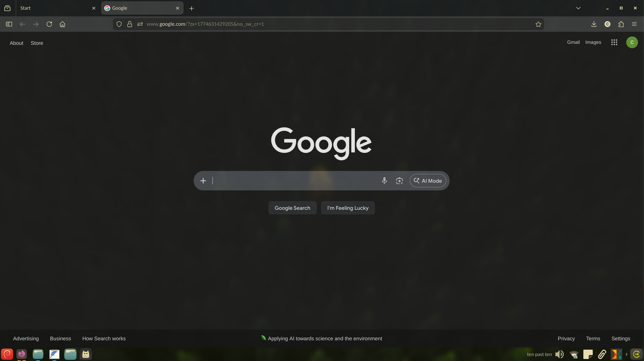Open the extensions puzzle icon
Viewport: 644px width, 361px height.
click(621, 24)
